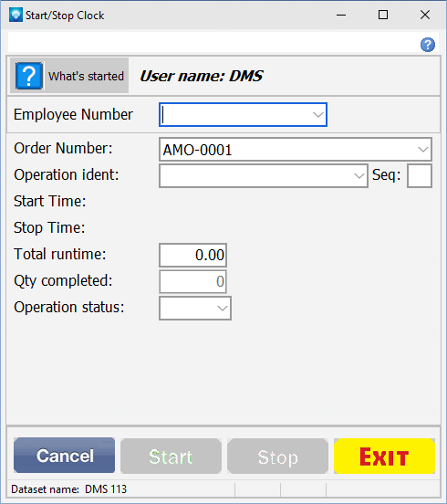This screenshot has width=447, height=504.
Task: Select the Seq input box
Action: coord(420,176)
